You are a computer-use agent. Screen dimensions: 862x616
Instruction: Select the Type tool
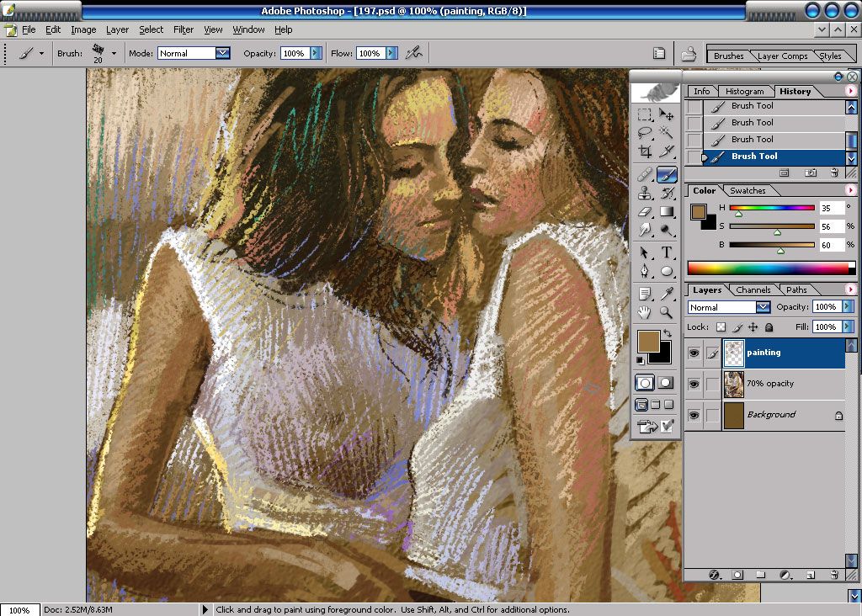667,252
